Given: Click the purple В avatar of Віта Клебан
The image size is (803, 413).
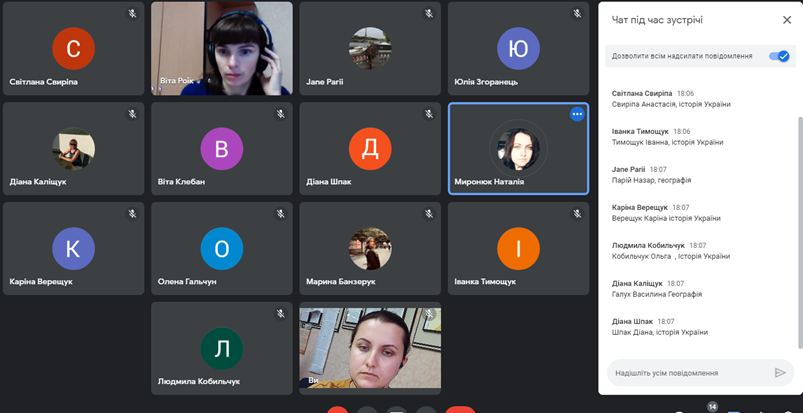Looking at the screenshot, I should tap(221, 149).
